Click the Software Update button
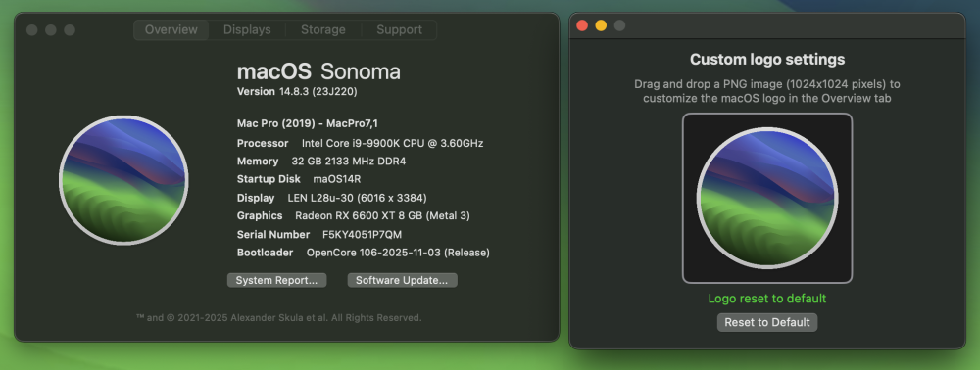This screenshot has width=980, height=370. [402, 280]
